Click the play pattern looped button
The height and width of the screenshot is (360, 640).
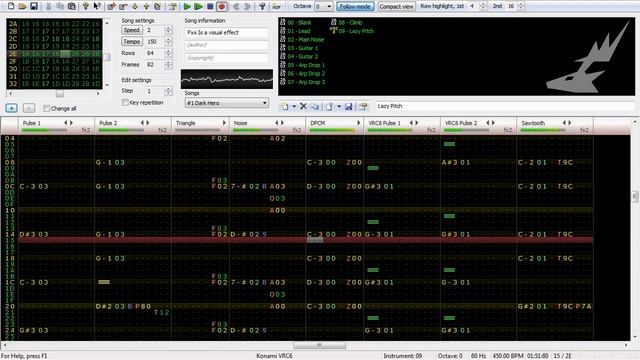[198, 6]
